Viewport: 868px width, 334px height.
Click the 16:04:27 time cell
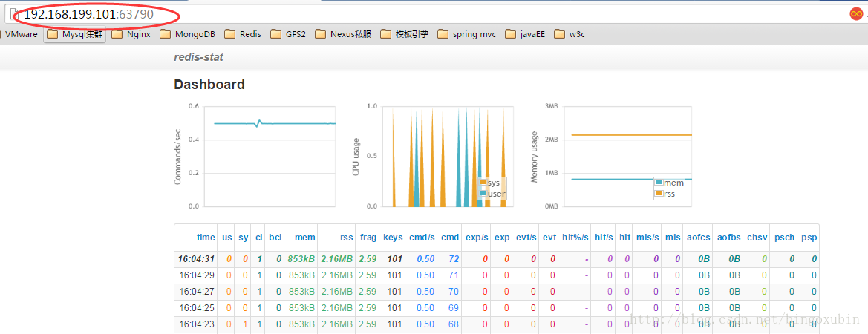point(197,292)
